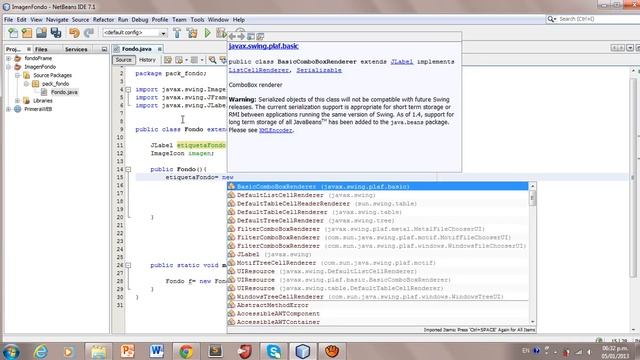Viewport: 640px width, 360px height.
Task: Follow the XMLEncoder link in javadoc
Action: (x=276, y=130)
